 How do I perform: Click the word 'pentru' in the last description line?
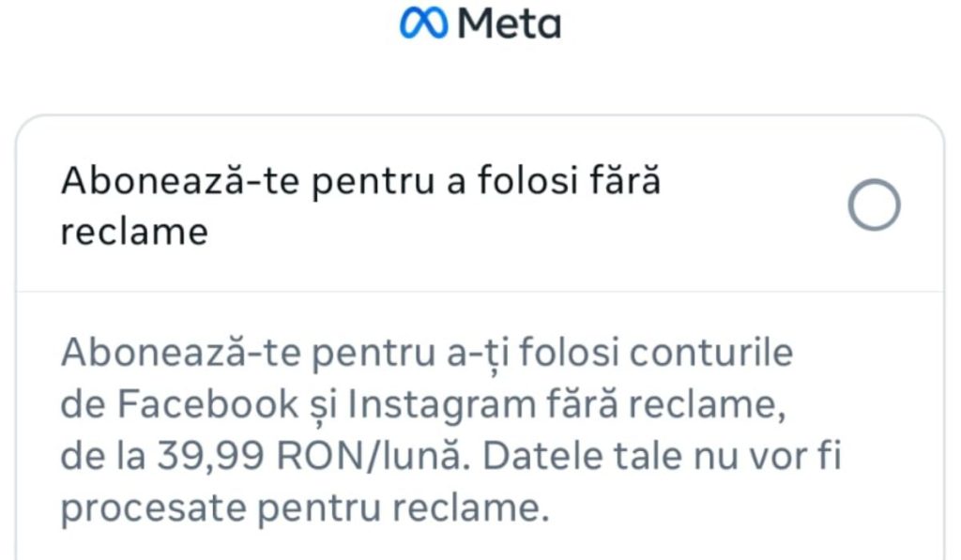(319, 509)
